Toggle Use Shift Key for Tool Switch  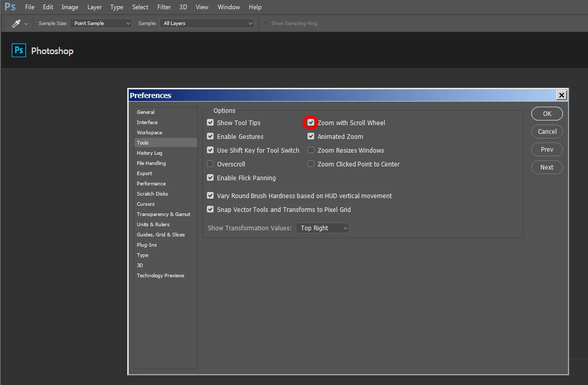210,150
